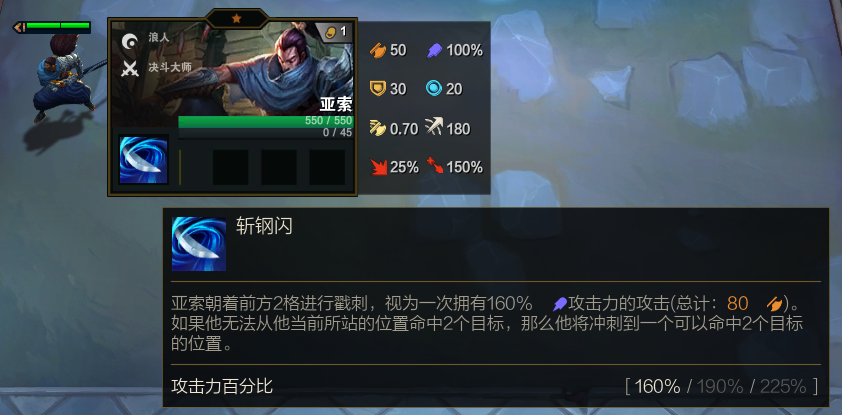Click the attack speed icon beside 0.70
This screenshot has width=842, height=415.
tap(378, 128)
